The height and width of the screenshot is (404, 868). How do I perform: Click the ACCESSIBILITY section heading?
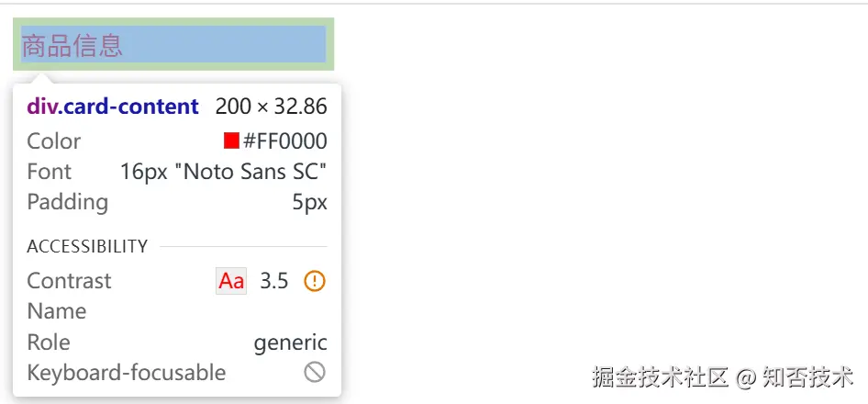coord(87,246)
